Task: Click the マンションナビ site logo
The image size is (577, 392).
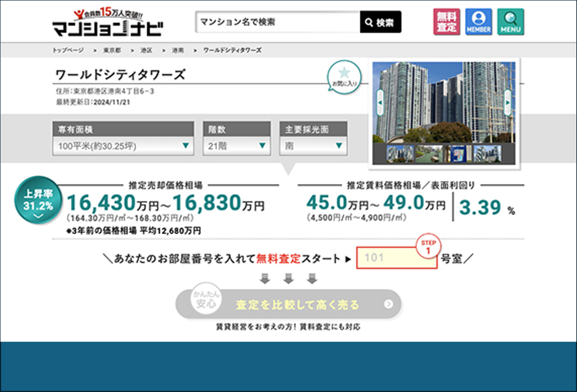Action: pyautogui.click(x=107, y=23)
